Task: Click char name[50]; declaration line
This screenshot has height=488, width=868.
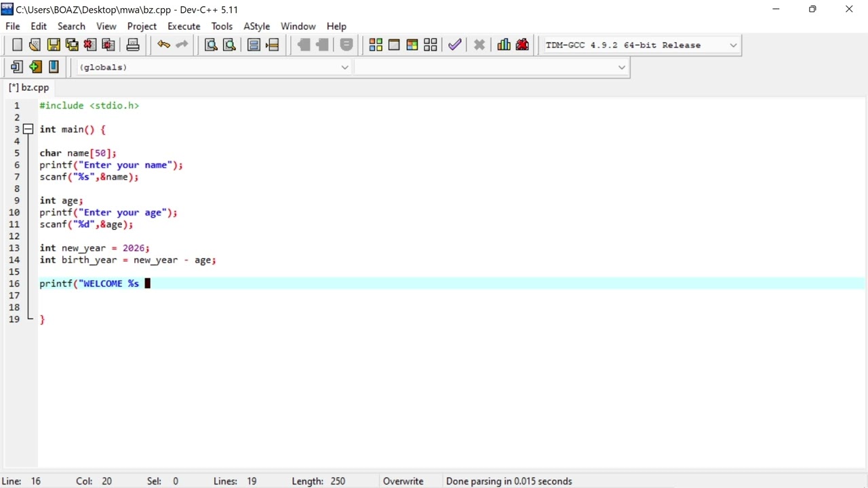Action: (x=78, y=153)
